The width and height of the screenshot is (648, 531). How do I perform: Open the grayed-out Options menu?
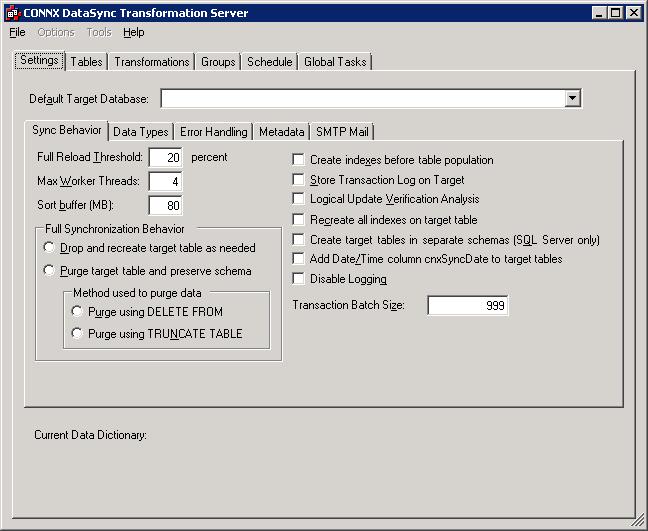coord(56,32)
